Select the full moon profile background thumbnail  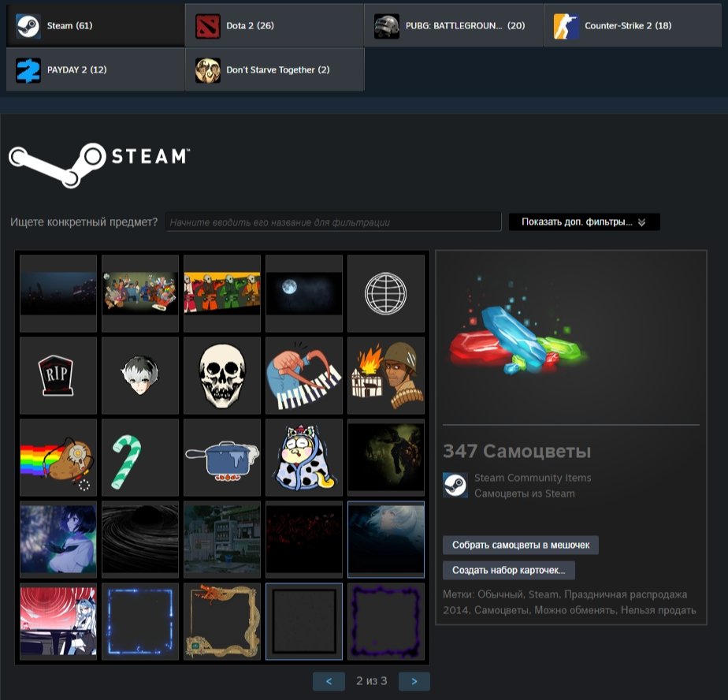coord(303,292)
